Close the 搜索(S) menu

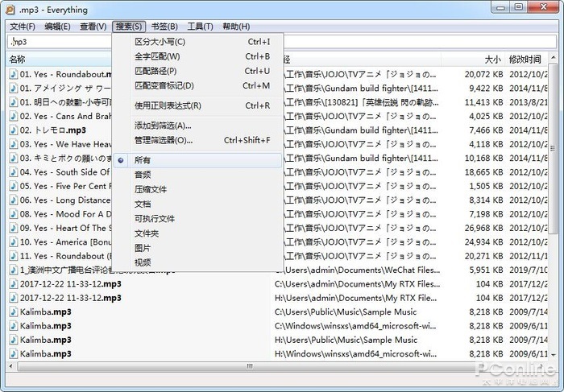129,27
